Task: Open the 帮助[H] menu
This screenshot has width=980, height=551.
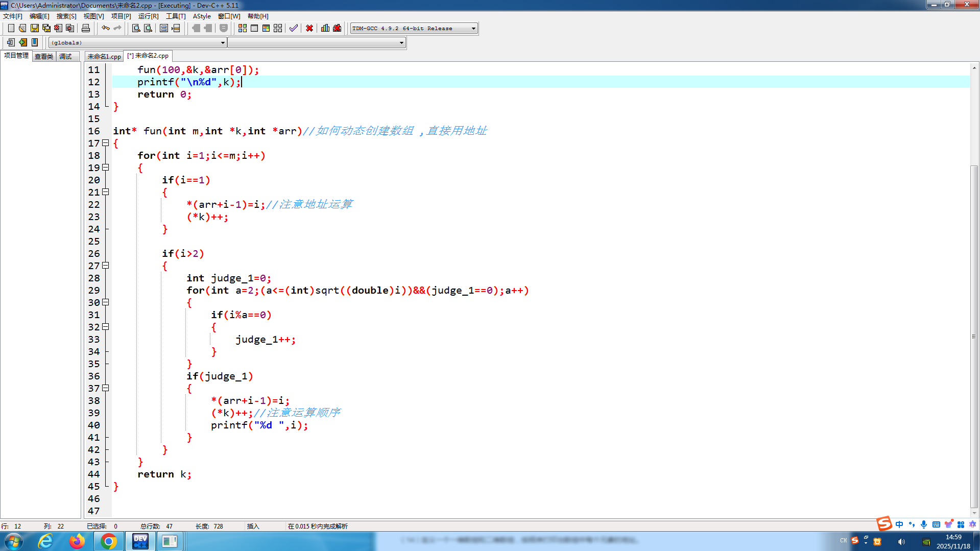Action: 258,16
